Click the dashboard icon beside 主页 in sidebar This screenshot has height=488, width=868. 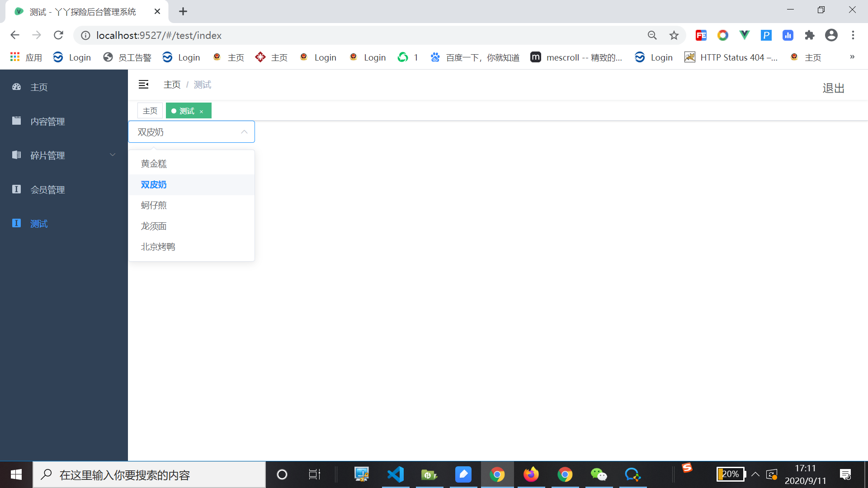coord(16,87)
